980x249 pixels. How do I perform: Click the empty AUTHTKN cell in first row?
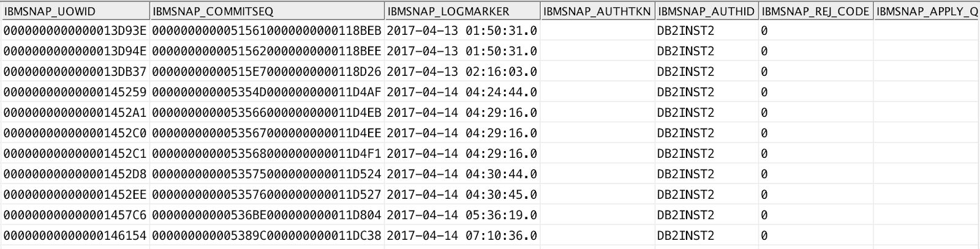click(597, 31)
